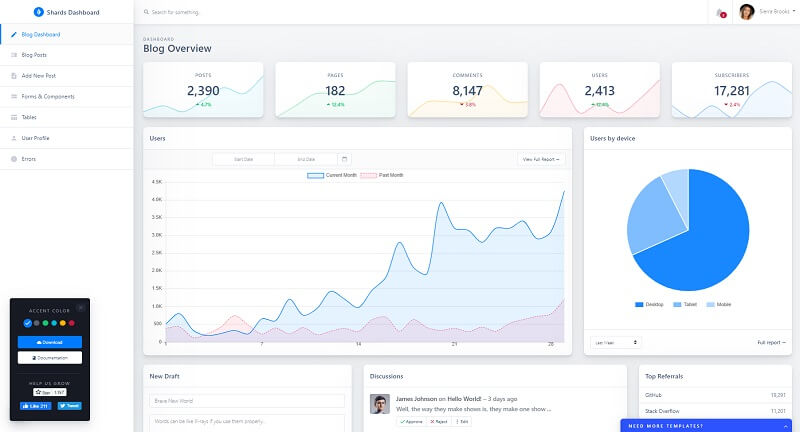
Task: Click the Add New Post sidebar icon
Action: pos(13,75)
